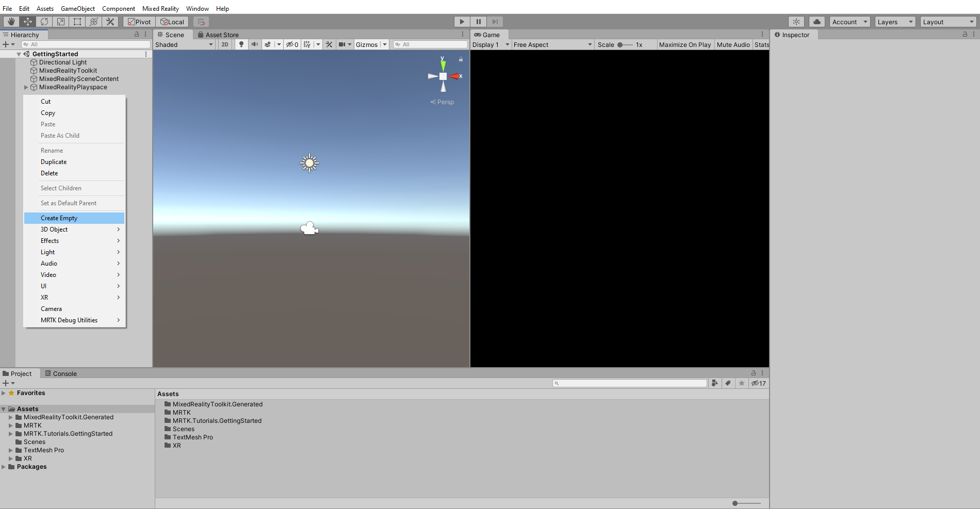
Task: Open Mixed Reality menu
Action: tap(160, 8)
